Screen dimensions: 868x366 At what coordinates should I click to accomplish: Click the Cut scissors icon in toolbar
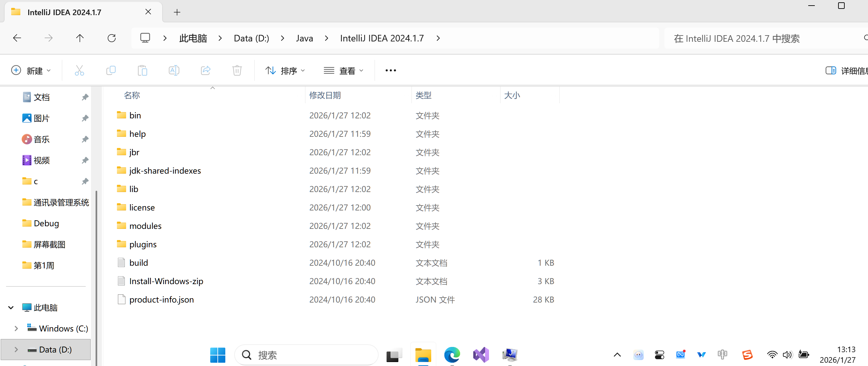pyautogui.click(x=79, y=70)
